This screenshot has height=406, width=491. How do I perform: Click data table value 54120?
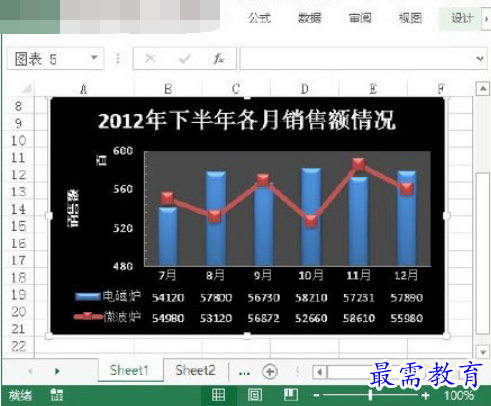[x=168, y=298]
